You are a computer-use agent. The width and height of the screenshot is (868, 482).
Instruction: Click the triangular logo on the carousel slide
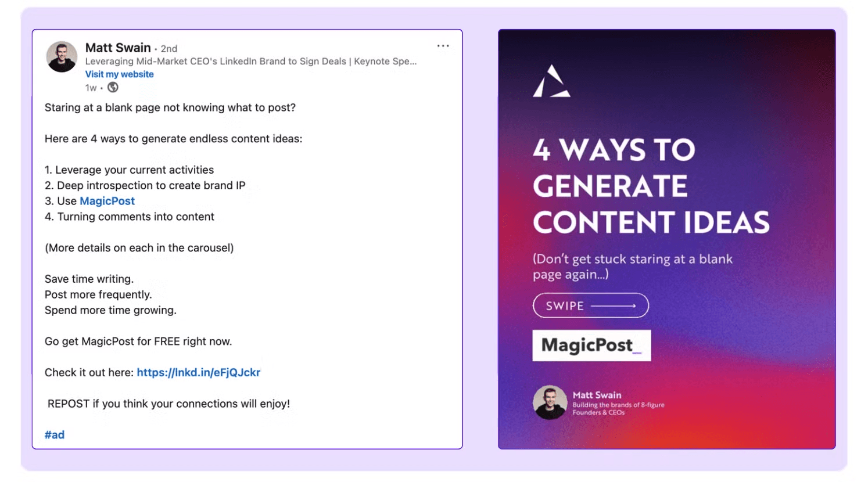point(551,81)
